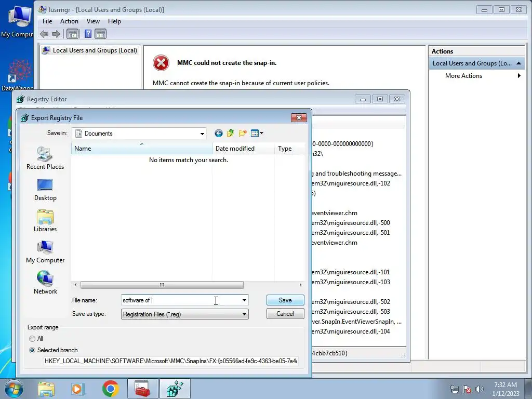Click the file list scroll left arrow

[75, 285]
